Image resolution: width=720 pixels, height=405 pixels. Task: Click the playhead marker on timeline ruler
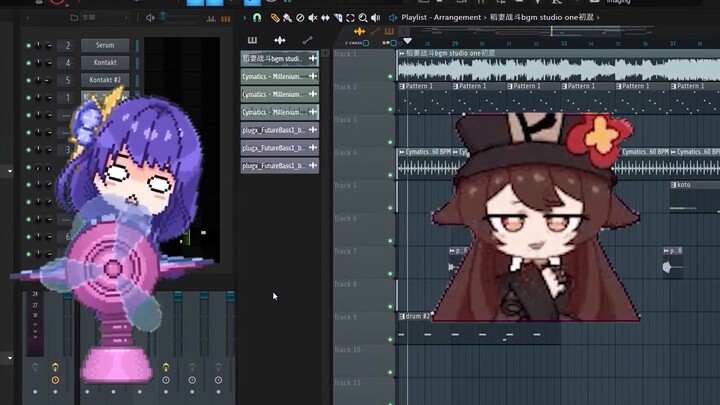[407, 42]
